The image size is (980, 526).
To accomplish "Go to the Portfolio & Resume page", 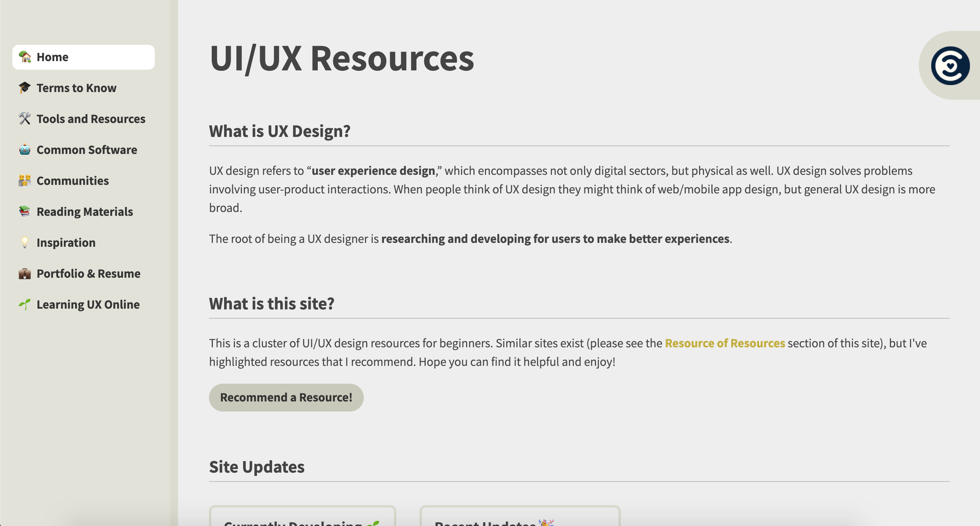I will click(88, 273).
